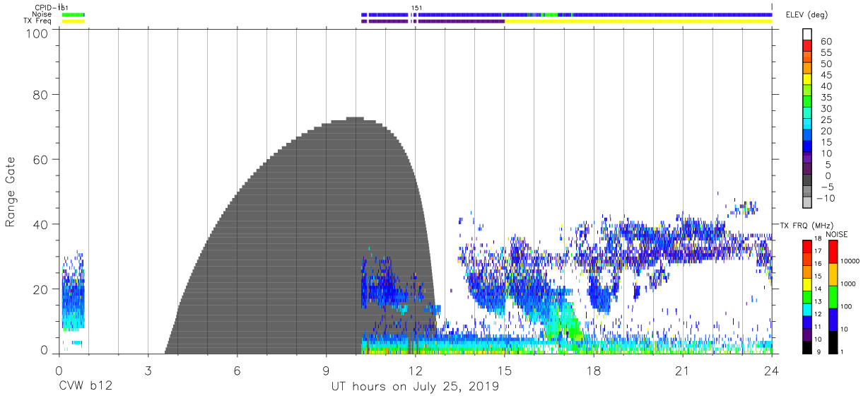Click the '40' tick on the Range Gate axis
The height and width of the screenshot is (401, 868).
pyautogui.click(x=41, y=224)
